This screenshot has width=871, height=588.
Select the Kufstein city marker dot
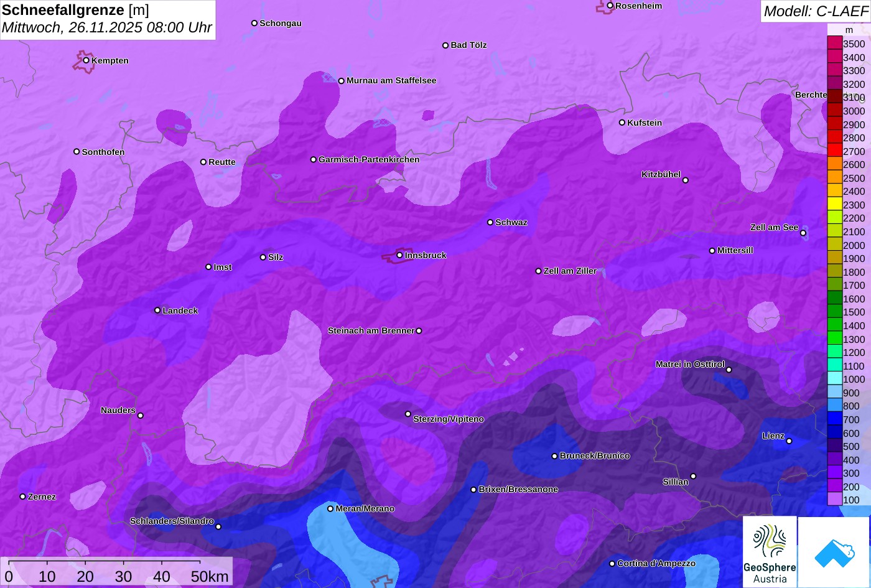622,123
